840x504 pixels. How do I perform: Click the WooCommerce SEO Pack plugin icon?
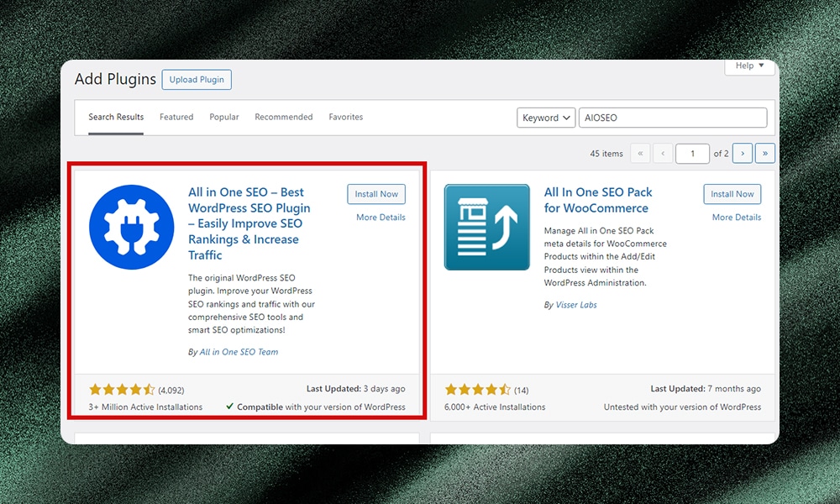(486, 227)
